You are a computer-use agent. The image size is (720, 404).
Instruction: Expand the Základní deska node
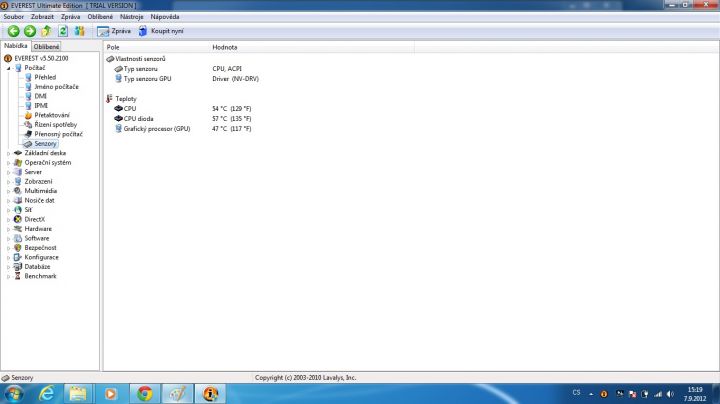coord(8,153)
